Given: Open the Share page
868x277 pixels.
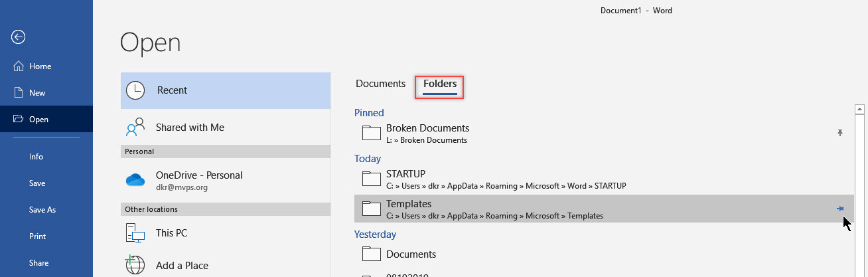Looking at the screenshot, I should pos(46,263).
